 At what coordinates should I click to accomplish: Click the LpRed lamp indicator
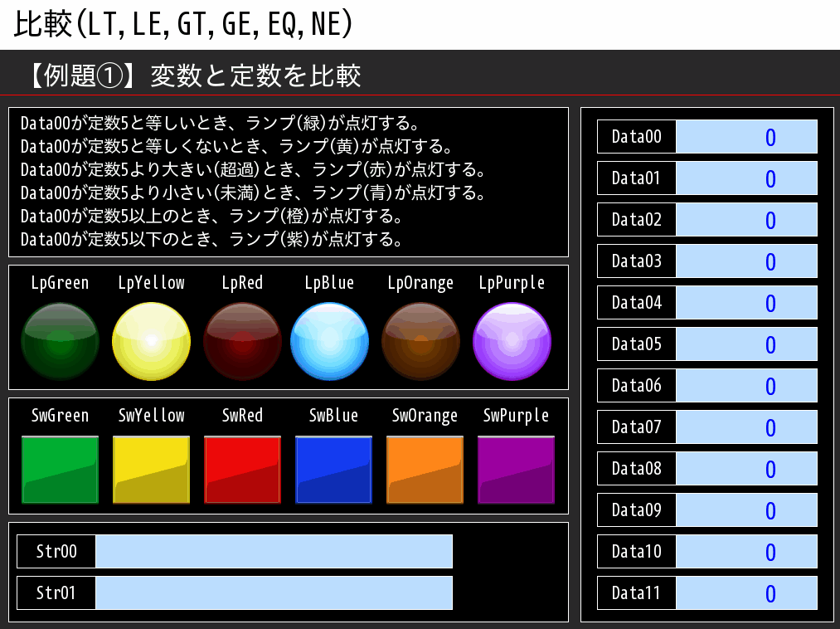pyautogui.click(x=242, y=342)
